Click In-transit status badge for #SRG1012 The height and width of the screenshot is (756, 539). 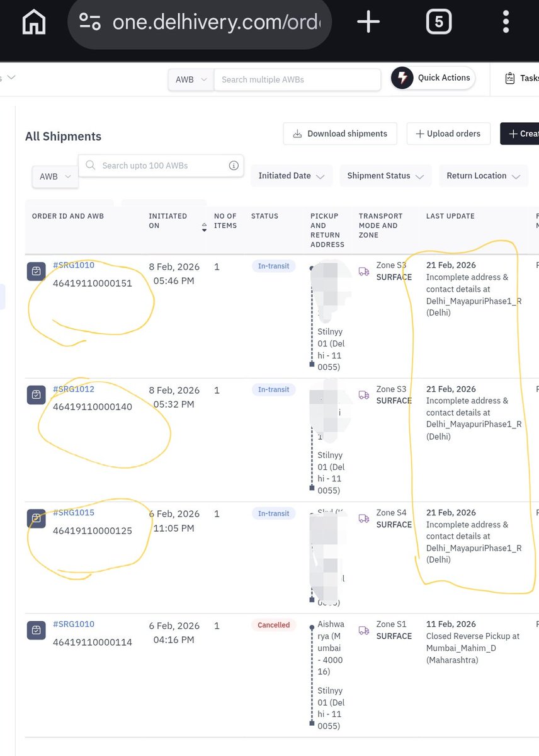tap(274, 390)
